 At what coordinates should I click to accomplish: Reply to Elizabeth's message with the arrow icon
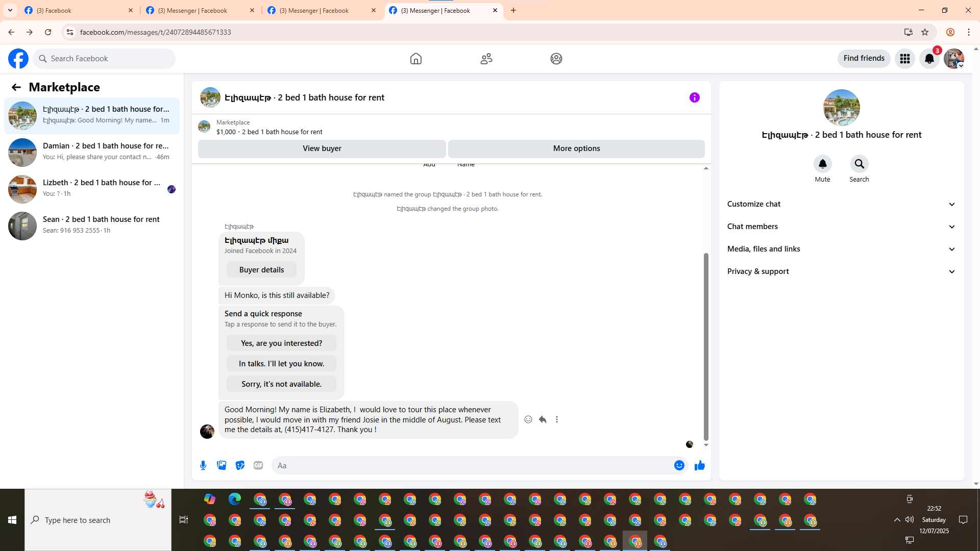[x=543, y=419]
